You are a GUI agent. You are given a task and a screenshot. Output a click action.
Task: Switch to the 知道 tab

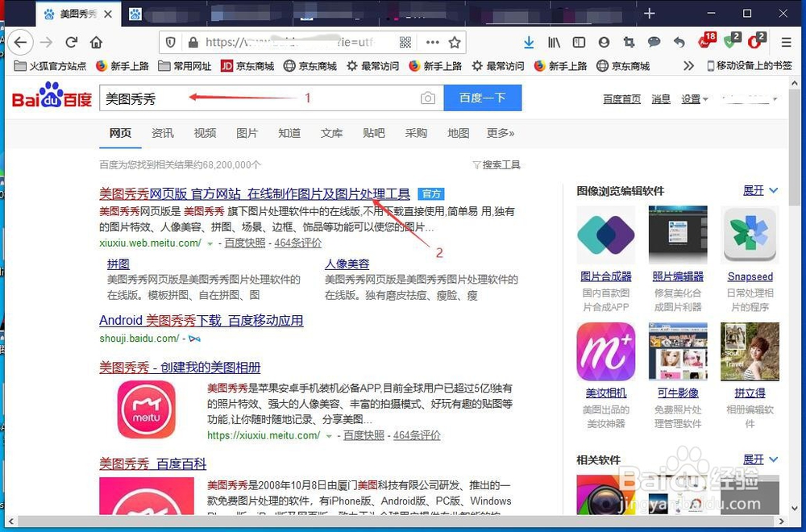click(289, 133)
